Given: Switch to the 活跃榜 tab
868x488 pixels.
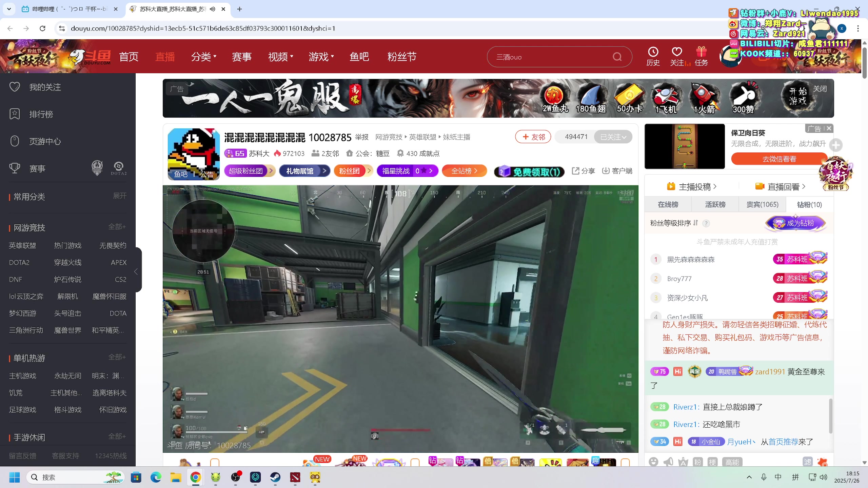Looking at the screenshot, I should (715, 204).
